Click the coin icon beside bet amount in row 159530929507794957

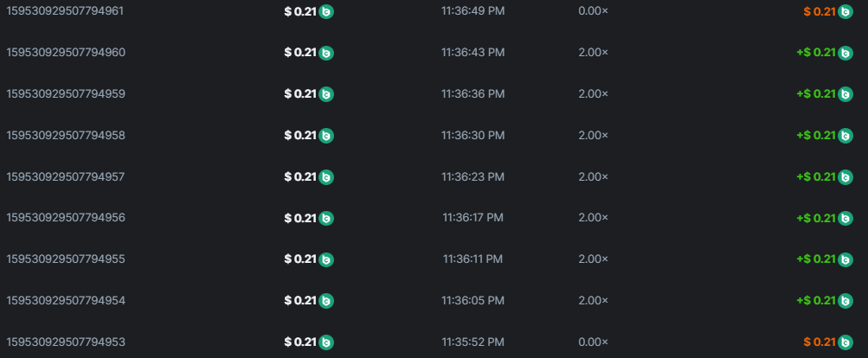[x=326, y=177]
